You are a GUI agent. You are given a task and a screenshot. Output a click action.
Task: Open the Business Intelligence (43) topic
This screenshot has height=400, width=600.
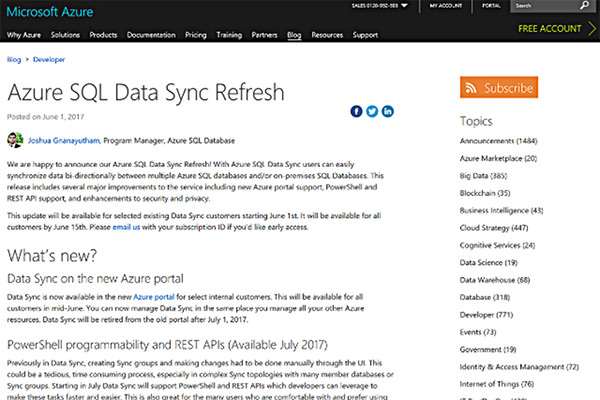501,211
